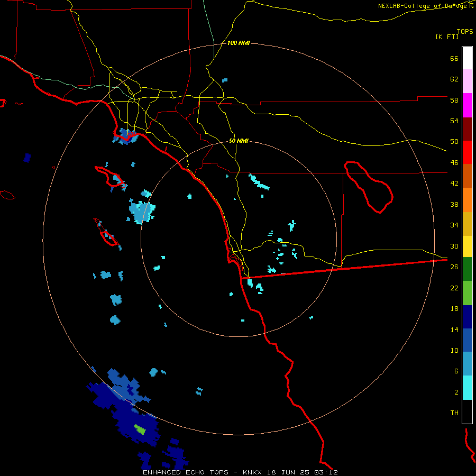Viewport: 476px width, 476px height.
Task: Click the legend value 30
Action: (x=454, y=246)
